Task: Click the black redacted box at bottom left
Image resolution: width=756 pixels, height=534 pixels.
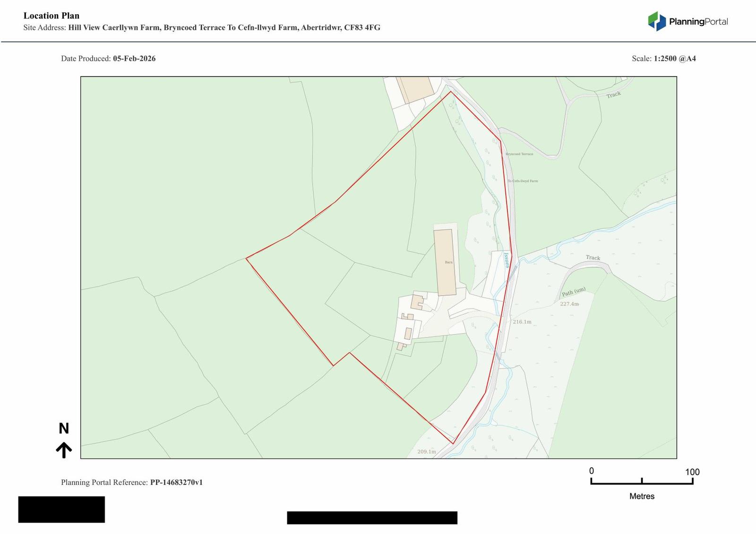Action: [61, 509]
